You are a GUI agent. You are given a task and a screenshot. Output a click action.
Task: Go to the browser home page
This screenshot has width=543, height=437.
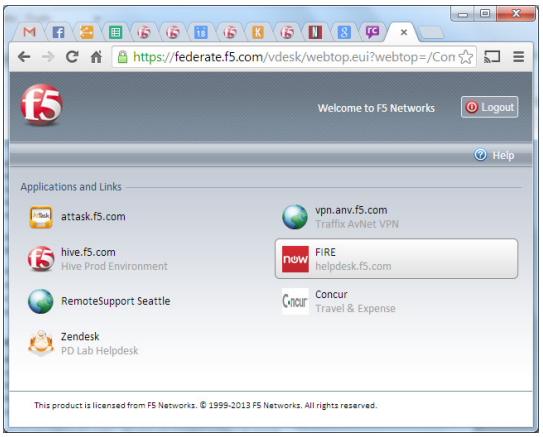(96, 56)
